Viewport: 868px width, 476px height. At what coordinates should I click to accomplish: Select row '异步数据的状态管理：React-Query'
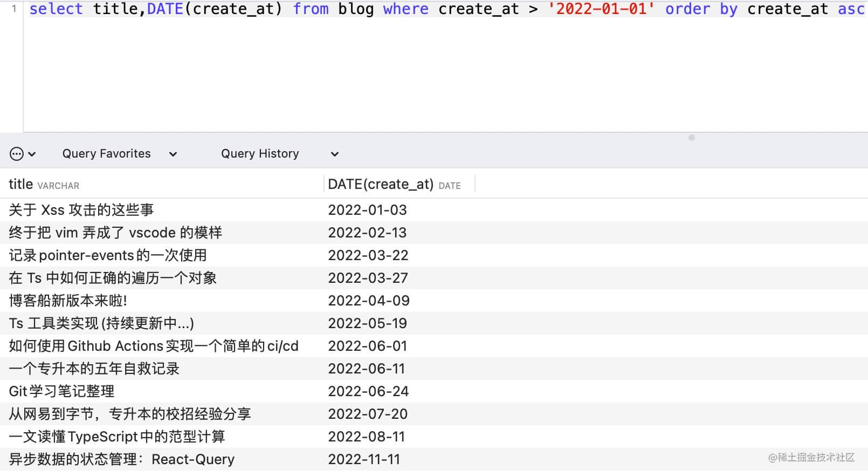click(x=434, y=459)
